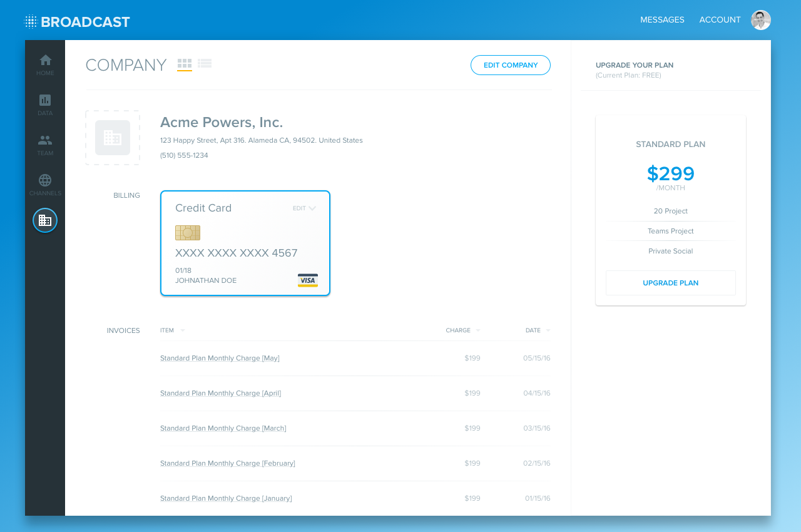
Task: Click the company logo placeholder image
Action: point(113,138)
